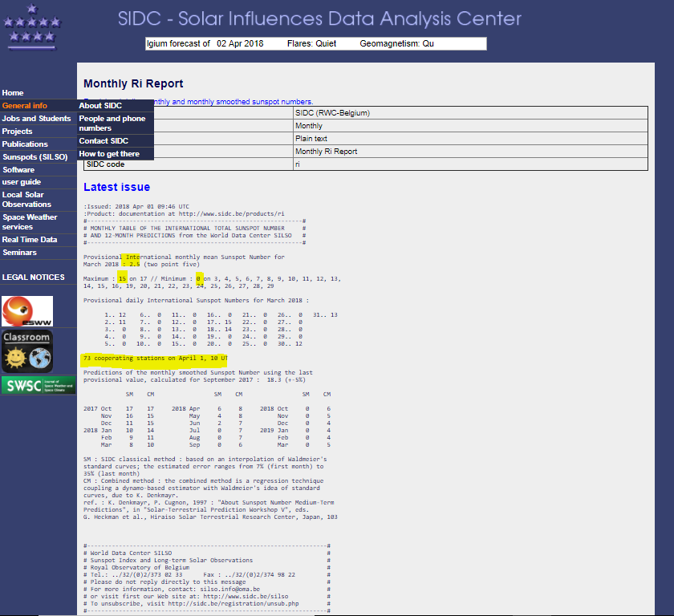Open the Seminars page

20,253
